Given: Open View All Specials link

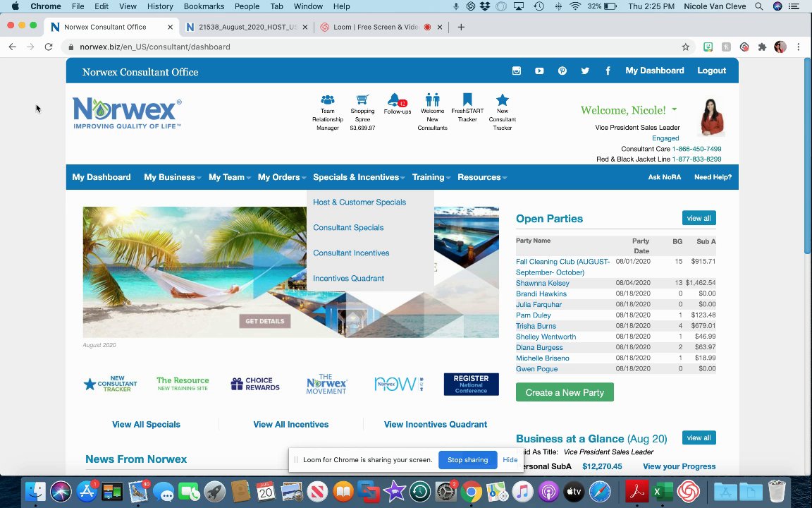Looking at the screenshot, I should coord(146,425).
